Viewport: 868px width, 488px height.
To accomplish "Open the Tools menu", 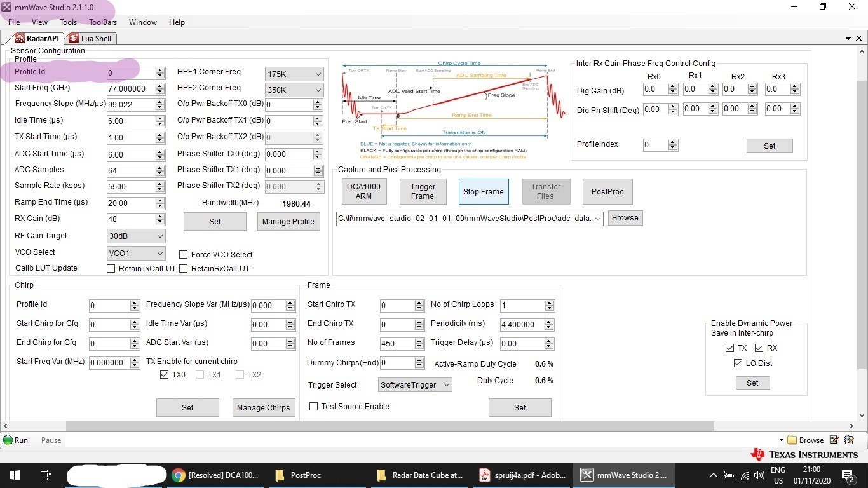I will pyautogui.click(x=68, y=22).
